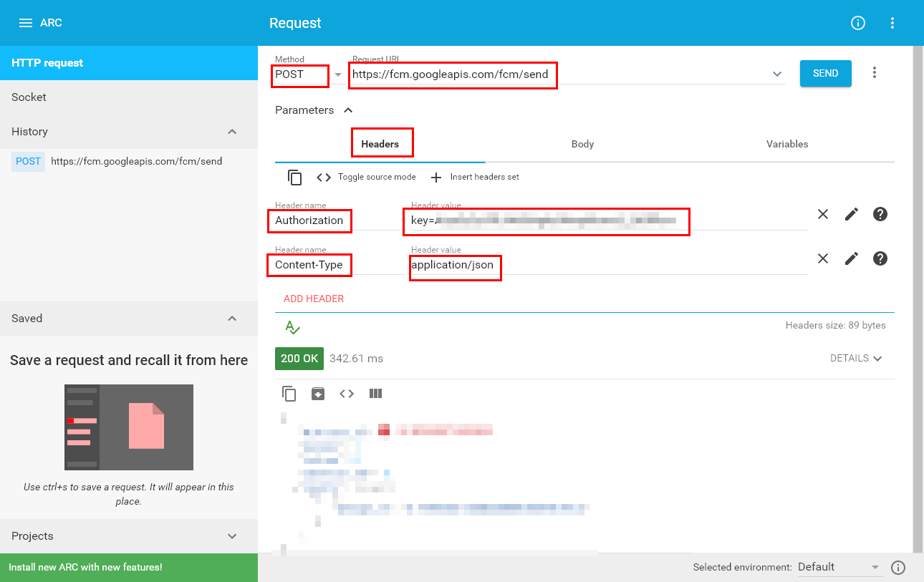Expand response DETAILS
The image size is (924, 582).
coord(856,358)
